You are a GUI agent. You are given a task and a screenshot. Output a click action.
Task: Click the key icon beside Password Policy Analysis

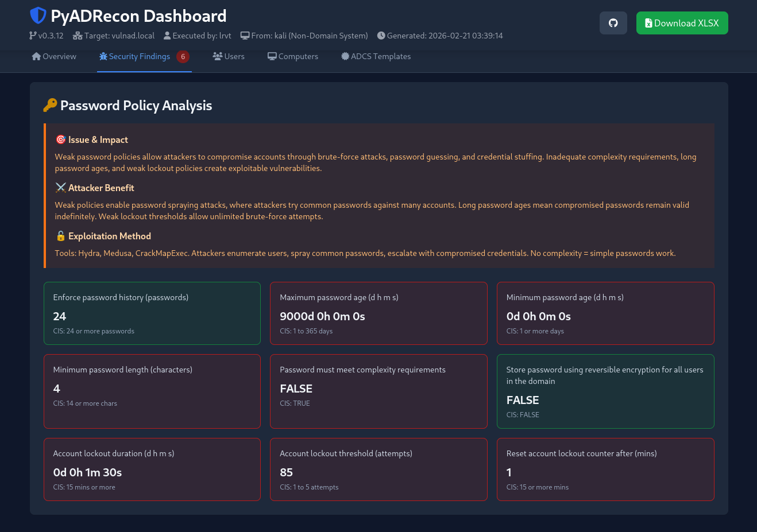pos(50,105)
